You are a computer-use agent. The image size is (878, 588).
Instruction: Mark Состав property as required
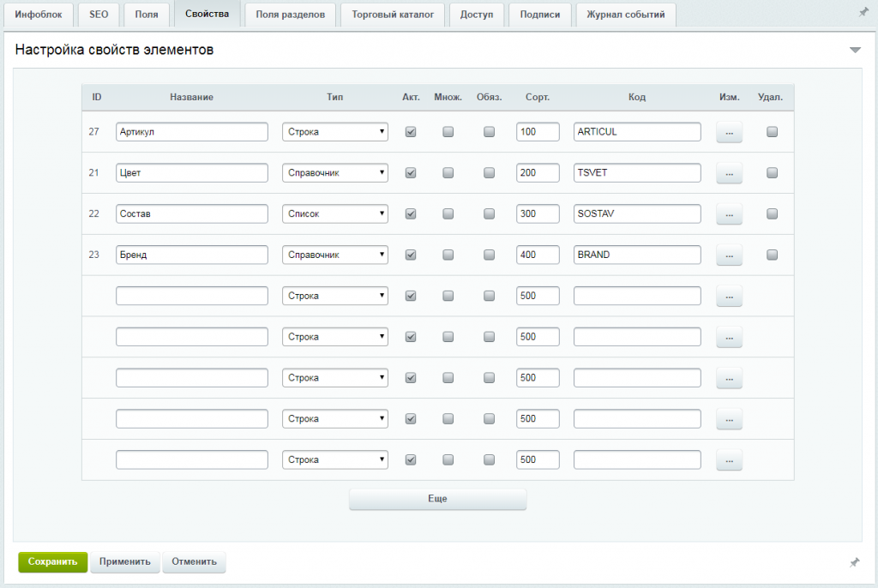(489, 214)
